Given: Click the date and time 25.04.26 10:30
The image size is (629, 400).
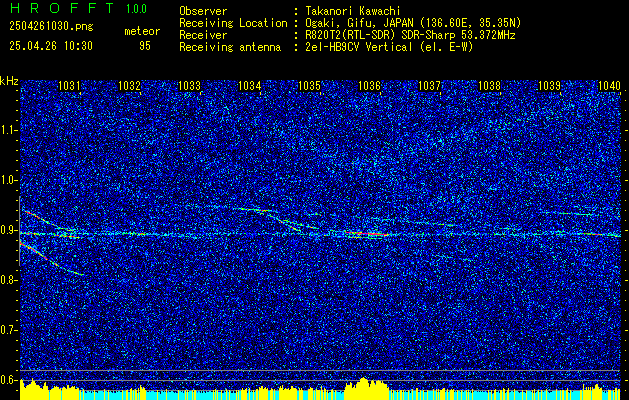Looking at the screenshot, I should (51, 46).
